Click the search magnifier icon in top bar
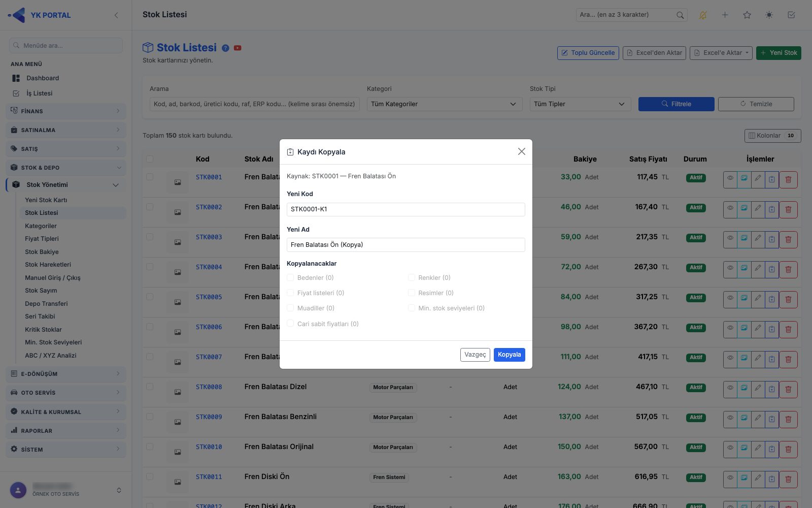 680,15
